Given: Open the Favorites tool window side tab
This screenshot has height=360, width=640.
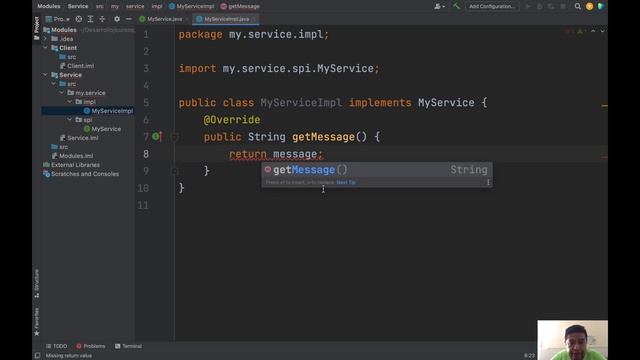Looking at the screenshot, I should 36,322.
